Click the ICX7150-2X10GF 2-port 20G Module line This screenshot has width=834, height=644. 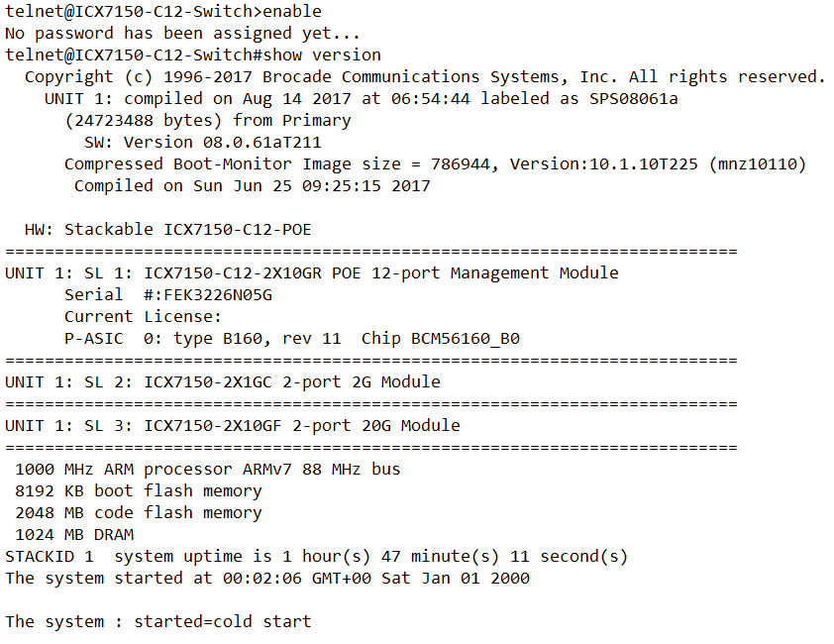[232, 426]
